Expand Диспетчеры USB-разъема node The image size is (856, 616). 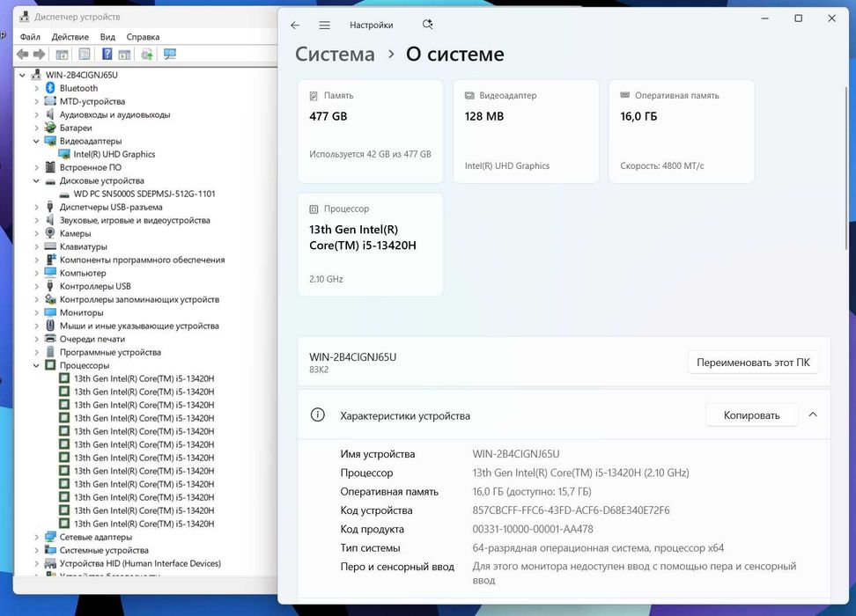pyautogui.click(x=36, y=208)
